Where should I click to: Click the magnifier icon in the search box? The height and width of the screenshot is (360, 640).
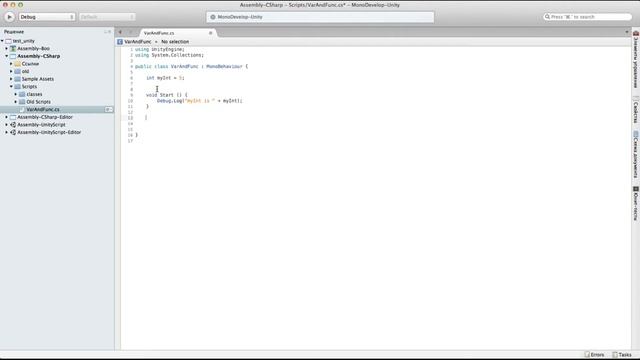547,17
